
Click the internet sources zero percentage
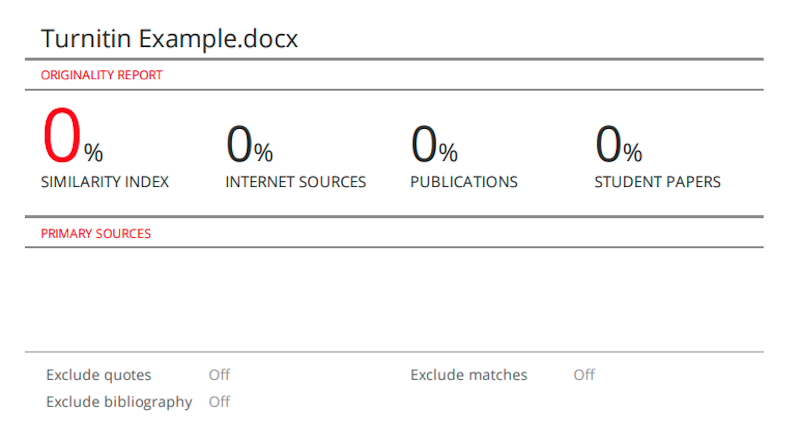pos(239,144)
